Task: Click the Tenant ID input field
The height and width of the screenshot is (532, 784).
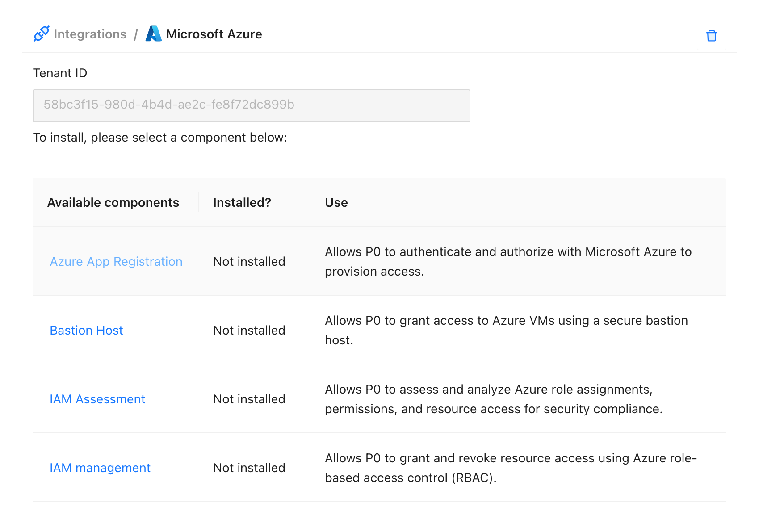Action: [251, 105]
